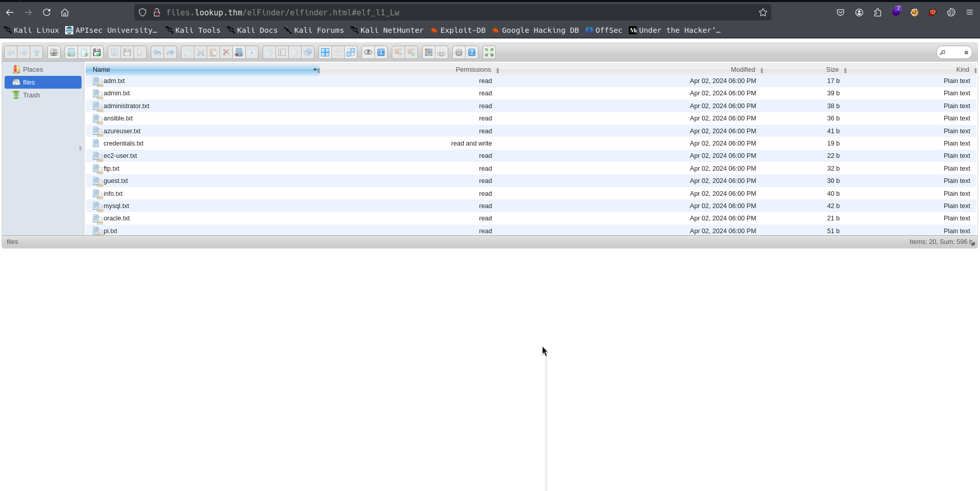
Task: Toggle icon/list view in toolbar
Action: (429, 52)
